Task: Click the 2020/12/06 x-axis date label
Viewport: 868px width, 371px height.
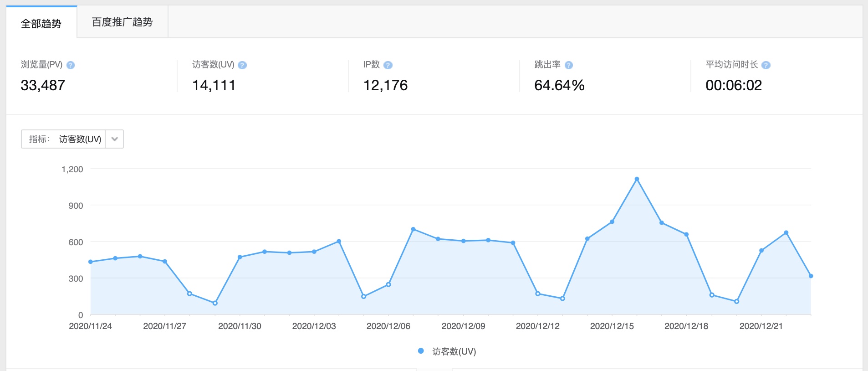Action: click(x=388, y=326)
